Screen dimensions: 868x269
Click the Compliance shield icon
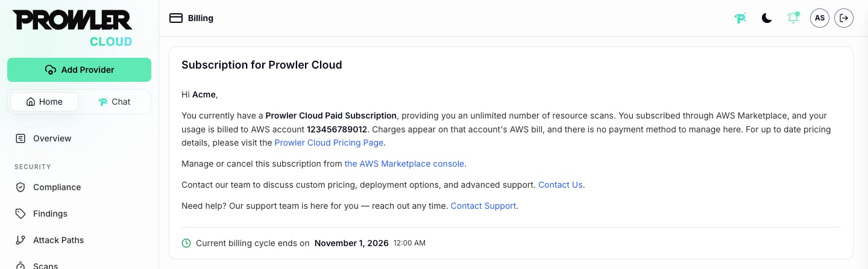(x=20, y=187)
